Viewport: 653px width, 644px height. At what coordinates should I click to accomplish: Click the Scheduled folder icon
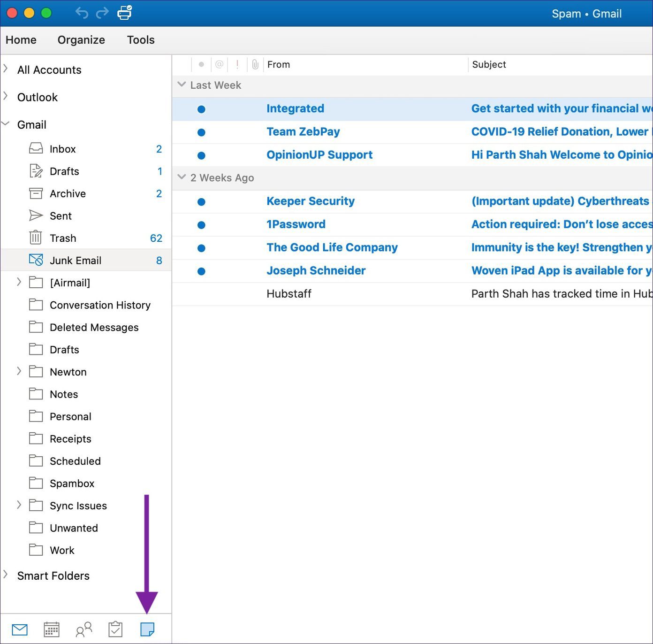[36, 460]
